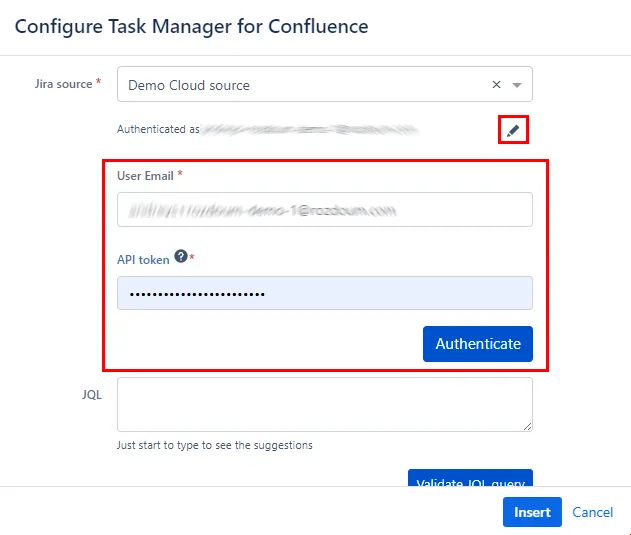
Task: Click the API token label link
Action: [x=143, y=260]
